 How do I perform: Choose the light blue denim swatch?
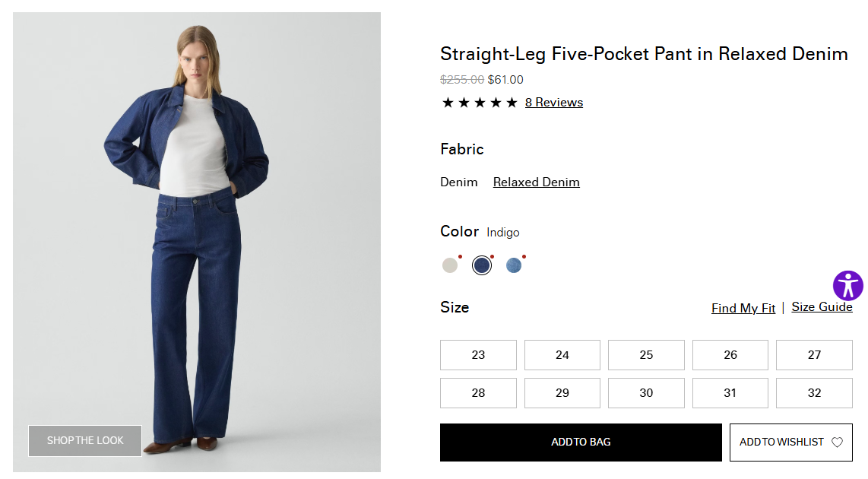coord(514,265)
